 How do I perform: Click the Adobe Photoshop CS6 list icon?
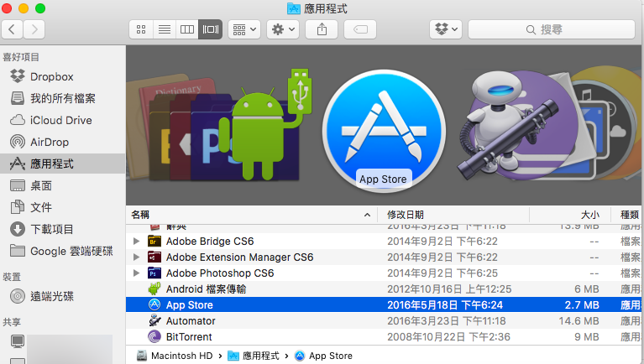[154, 273]
